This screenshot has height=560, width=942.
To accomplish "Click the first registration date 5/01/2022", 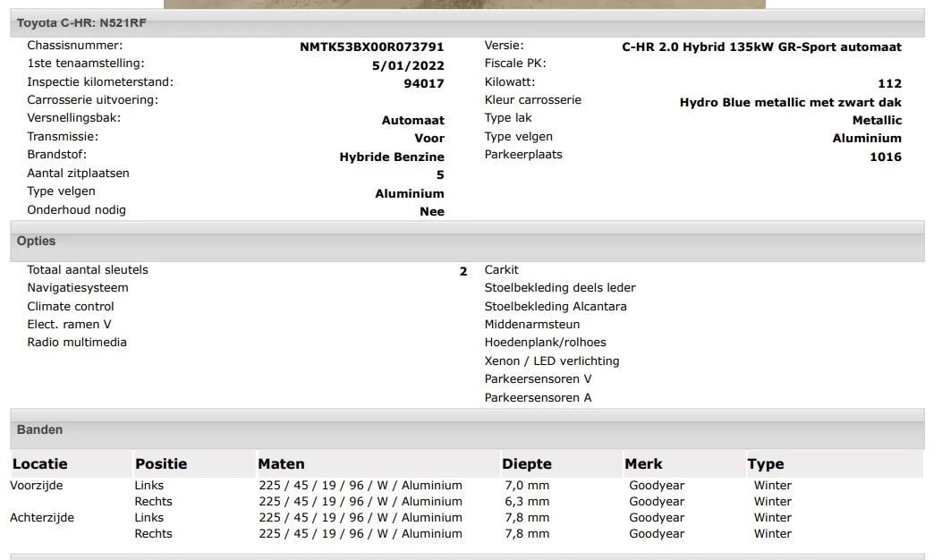I will point(408,65).
